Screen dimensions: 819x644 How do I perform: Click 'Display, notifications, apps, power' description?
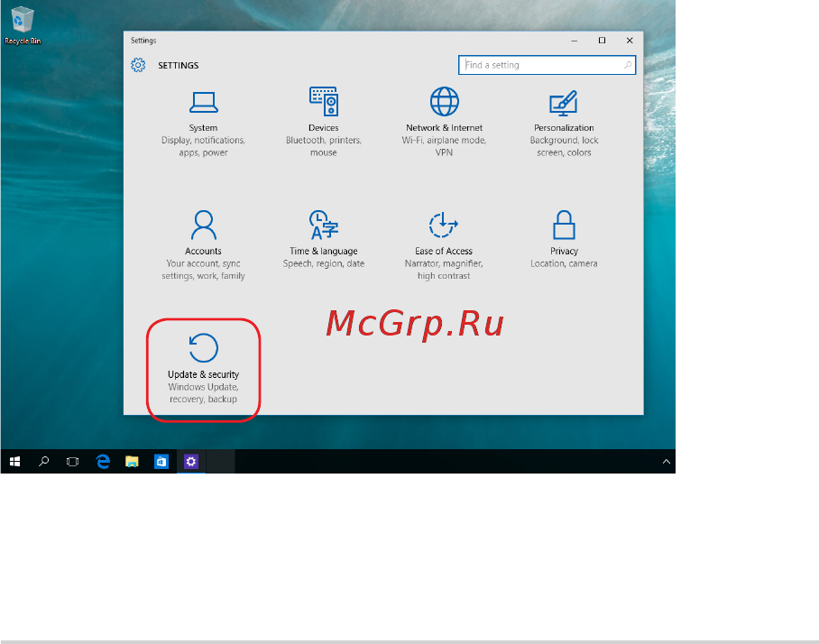(203, 146)
